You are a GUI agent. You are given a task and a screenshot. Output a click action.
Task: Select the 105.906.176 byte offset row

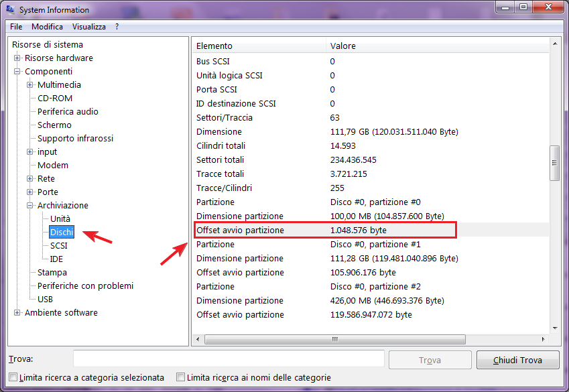[x=371, y=273]
